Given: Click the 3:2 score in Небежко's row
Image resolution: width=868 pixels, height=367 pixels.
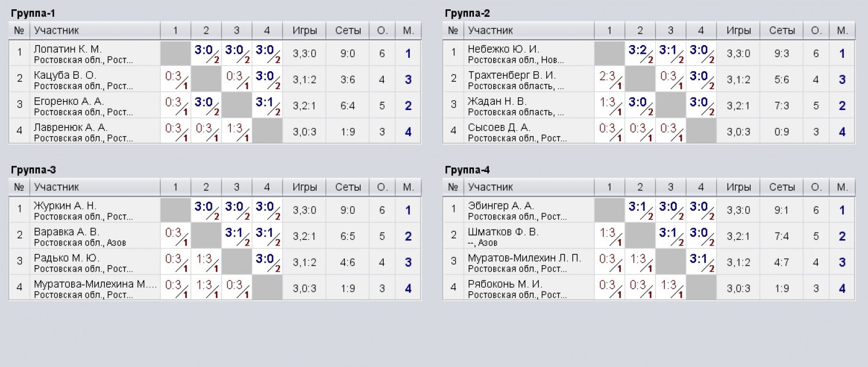Looking at the screenshot, I should point(640,53).
